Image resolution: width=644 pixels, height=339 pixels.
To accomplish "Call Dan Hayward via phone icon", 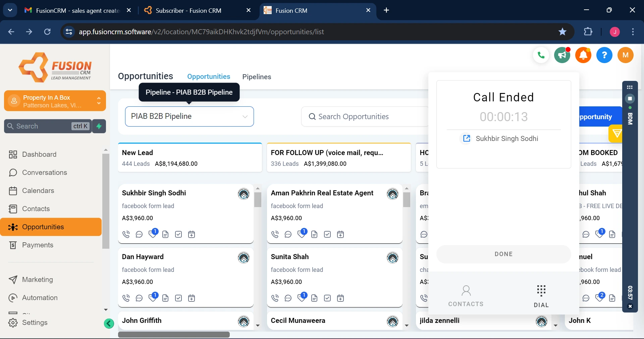I will 126,298.
